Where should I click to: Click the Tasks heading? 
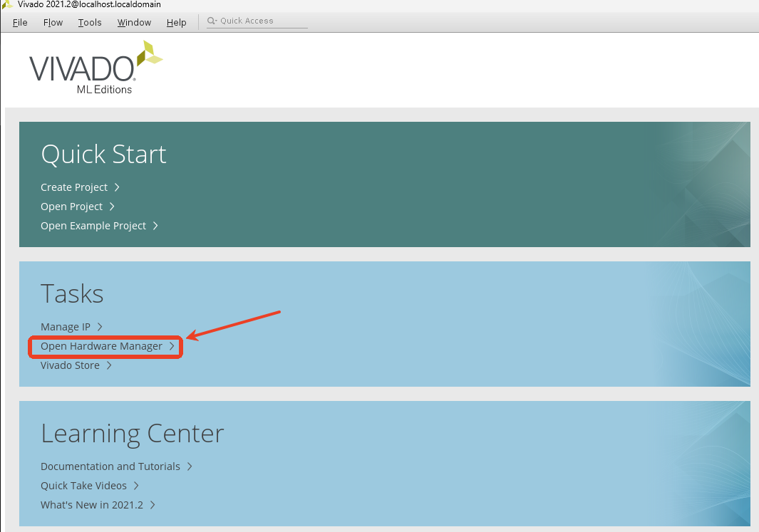(72, 293)
